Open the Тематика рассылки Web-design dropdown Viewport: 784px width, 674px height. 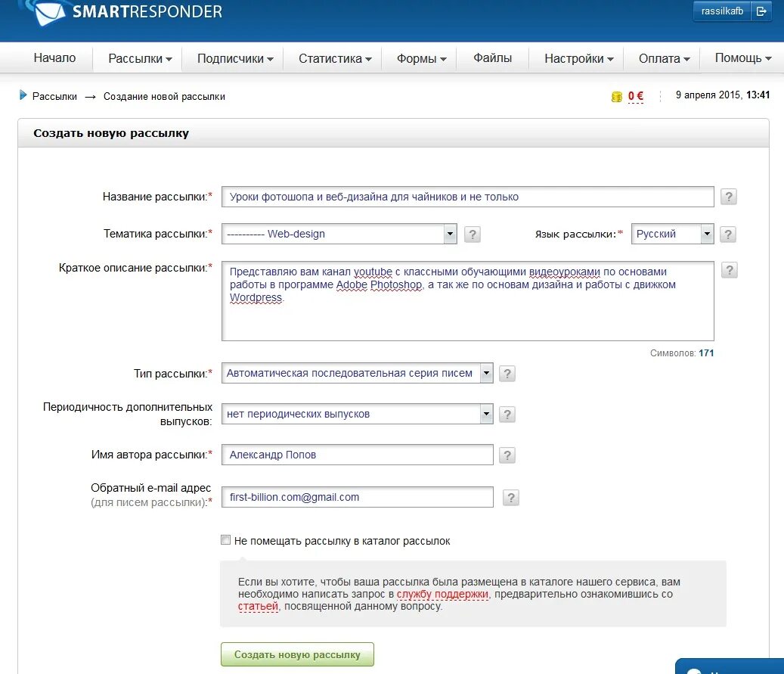339,234
